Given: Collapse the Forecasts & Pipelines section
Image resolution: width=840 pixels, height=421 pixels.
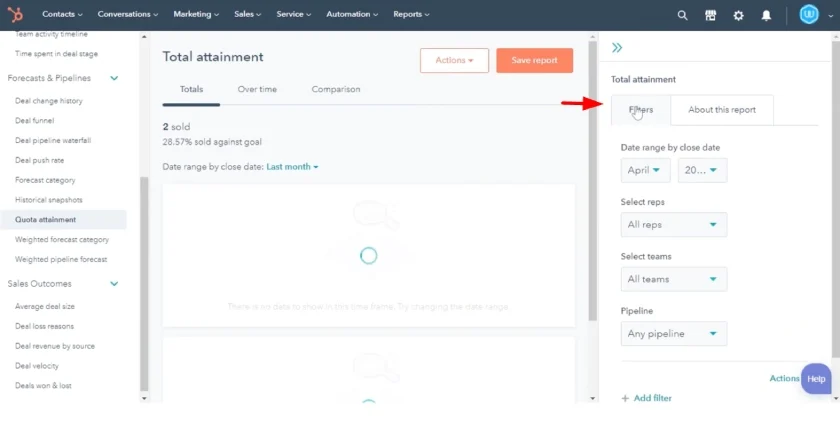Looking at the screenshot, I should click(114, 78).
